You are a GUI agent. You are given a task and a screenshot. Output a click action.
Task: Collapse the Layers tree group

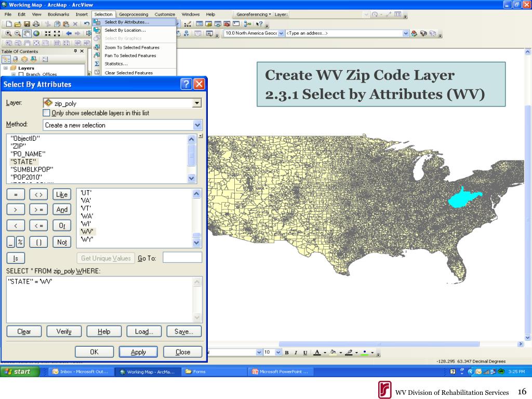pos(6,68)
